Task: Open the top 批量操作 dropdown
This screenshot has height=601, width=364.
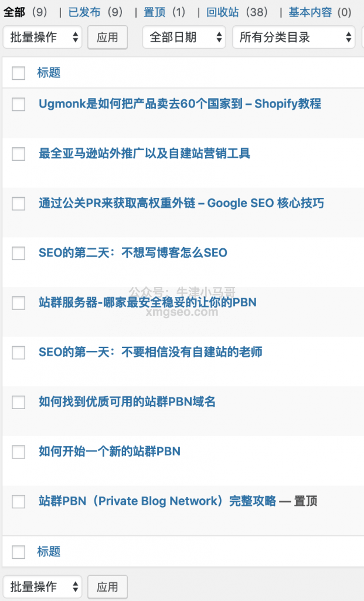Action: coord(42,38)
